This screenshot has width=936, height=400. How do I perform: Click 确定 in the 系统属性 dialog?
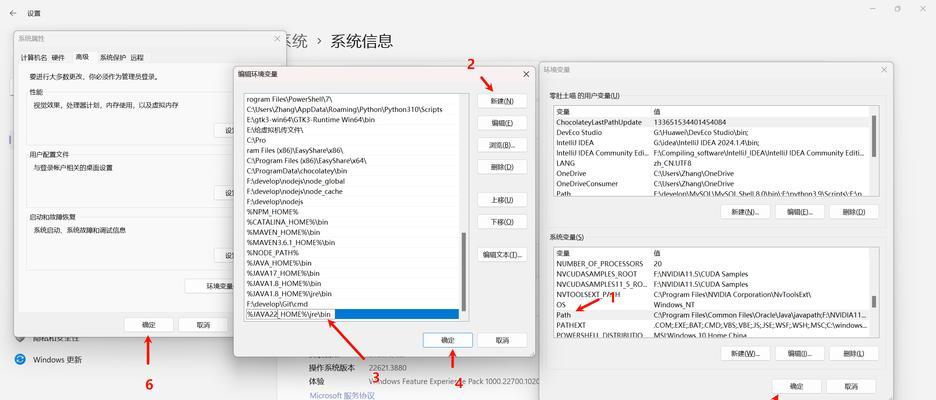149,325
